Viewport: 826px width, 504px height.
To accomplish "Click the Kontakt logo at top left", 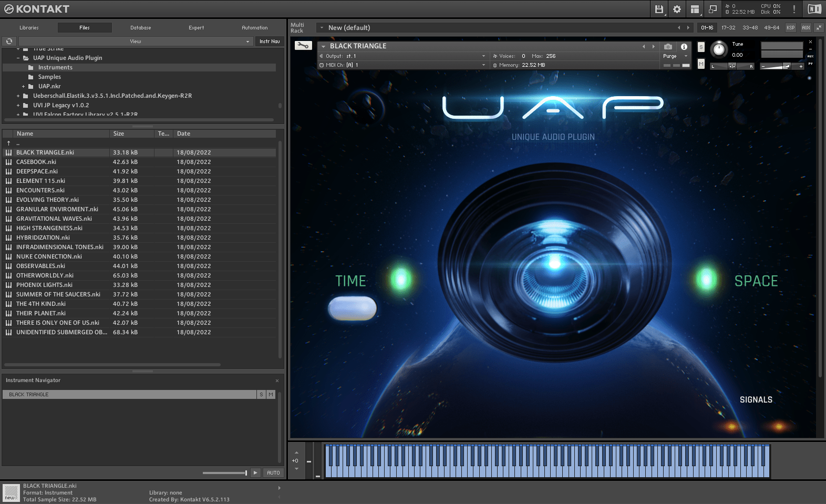I will point(37,9).
